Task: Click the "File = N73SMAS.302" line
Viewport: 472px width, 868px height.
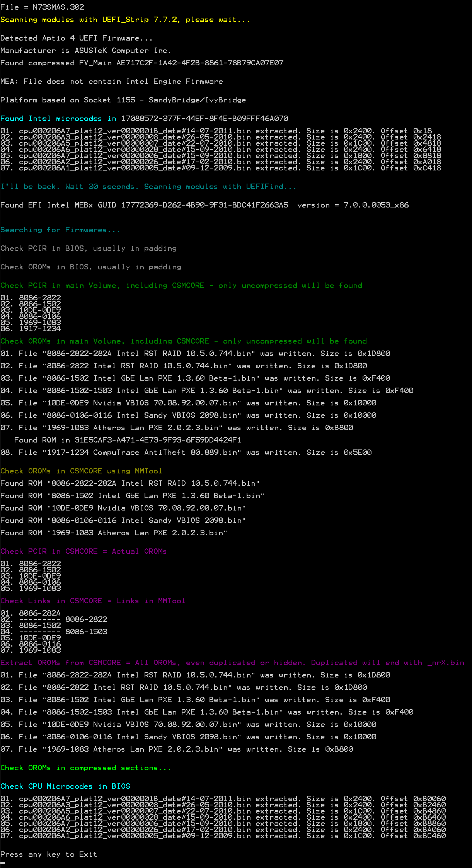Action: click(x=42, y=7)
